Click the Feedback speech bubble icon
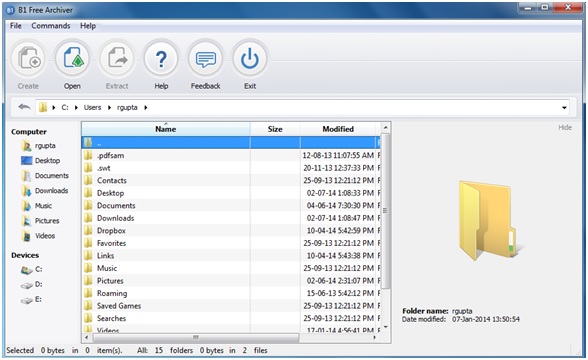This screenshot has width=588, height=360. pos(206,59)
